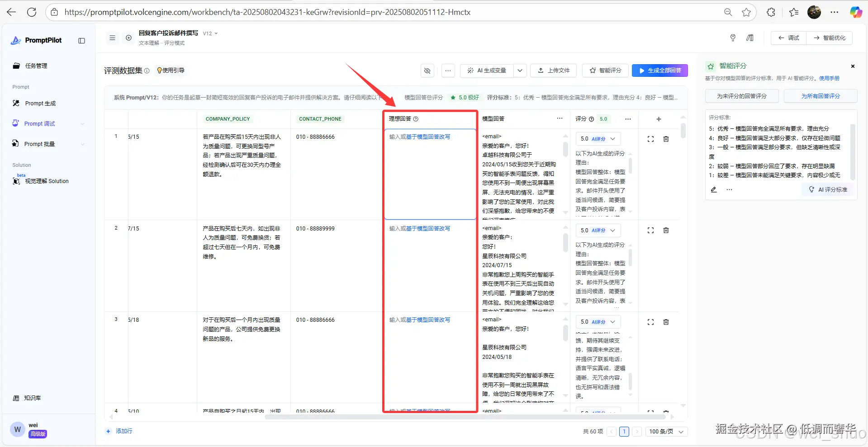
Task: Open the 5.0 AI评分 dropdown in row 2
Action: 598,231
